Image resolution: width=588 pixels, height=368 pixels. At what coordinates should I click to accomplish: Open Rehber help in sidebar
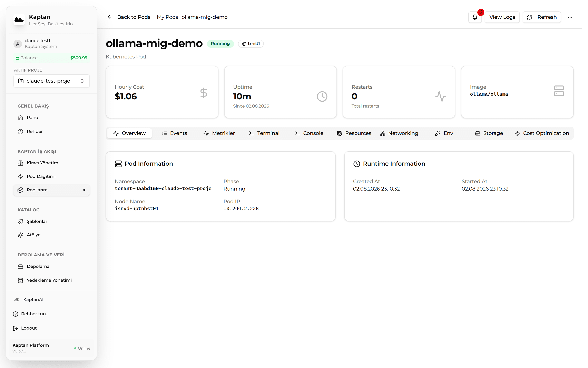point(51,131)
